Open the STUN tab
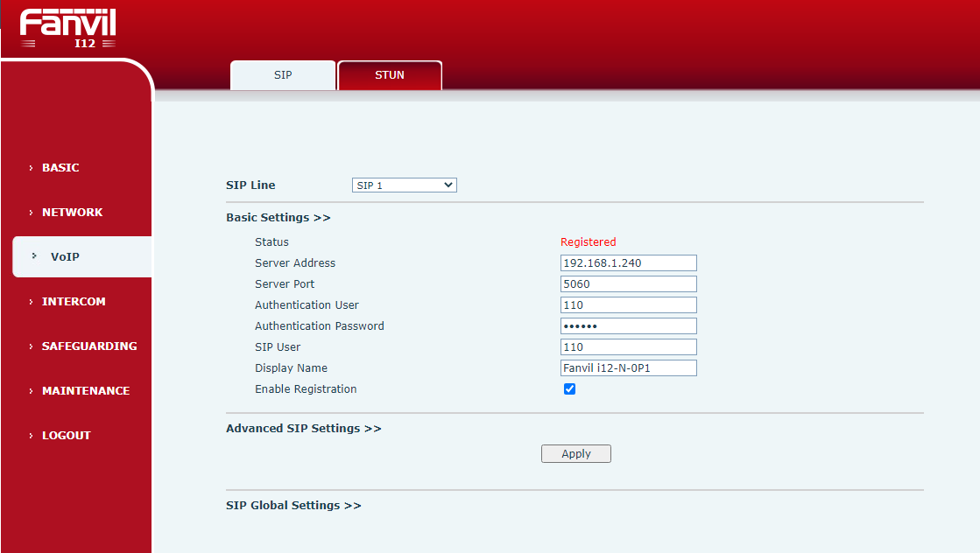The height and width of the screenshot is (553, 980). point(390,75)
